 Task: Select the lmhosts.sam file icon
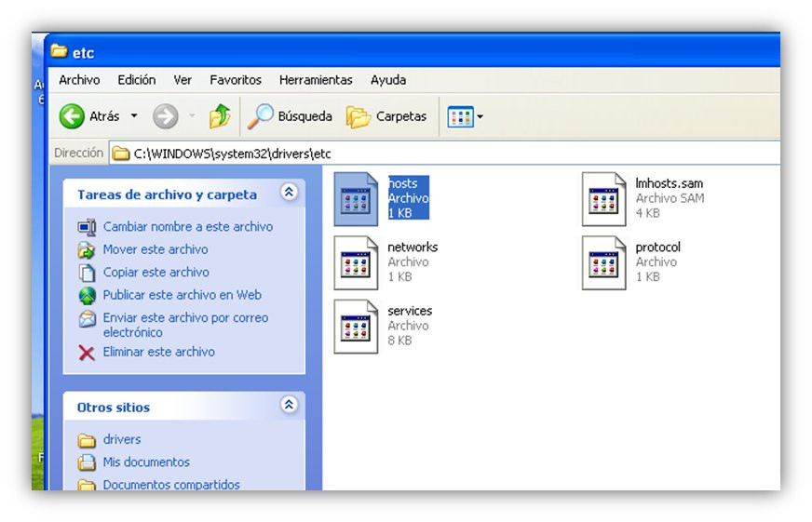coord(603,199)
